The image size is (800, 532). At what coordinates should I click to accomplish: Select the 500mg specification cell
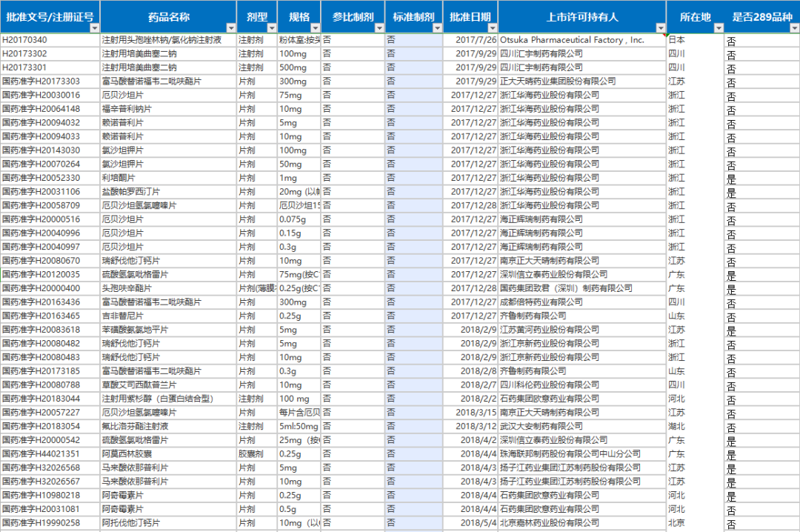click(299, 67)
